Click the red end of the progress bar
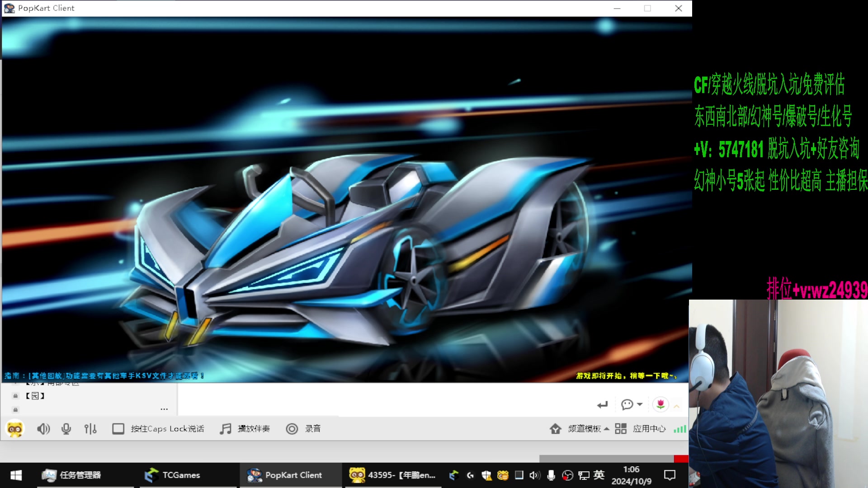The height and width of the screenshot is (488, 868). (x=681, y=459)
